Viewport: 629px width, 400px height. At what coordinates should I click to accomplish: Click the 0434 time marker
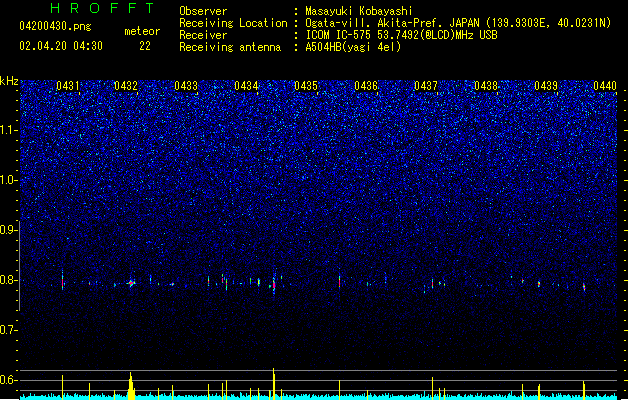click(246, 86)
